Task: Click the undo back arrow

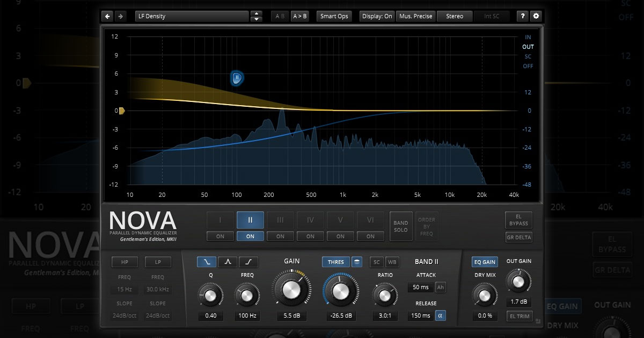Action: 107,16
